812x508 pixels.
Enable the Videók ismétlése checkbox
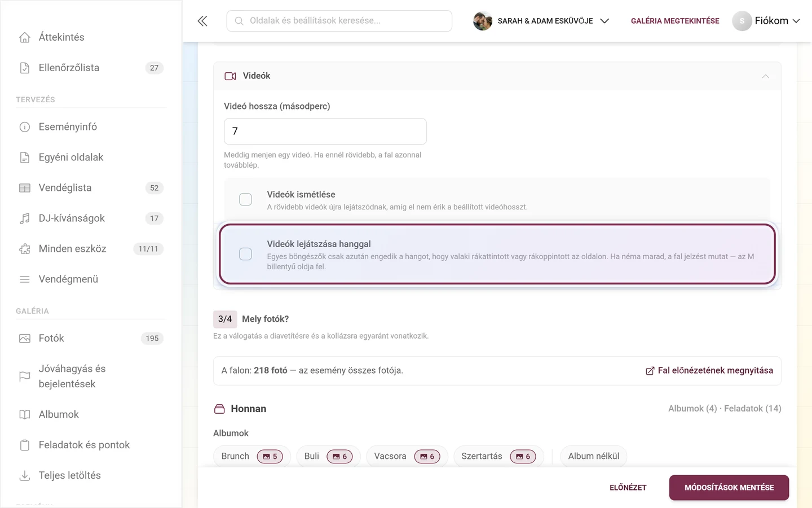245,199
